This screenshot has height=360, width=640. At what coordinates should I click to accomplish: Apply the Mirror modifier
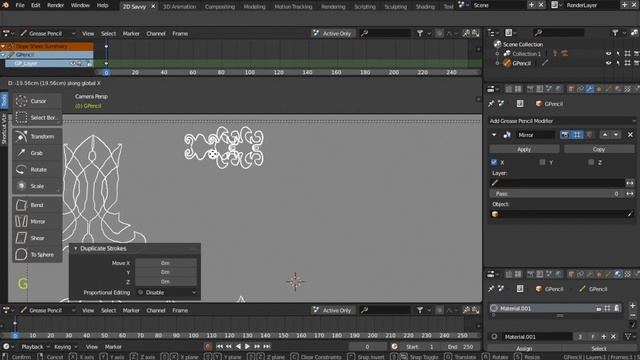click(x=524, y=149)
